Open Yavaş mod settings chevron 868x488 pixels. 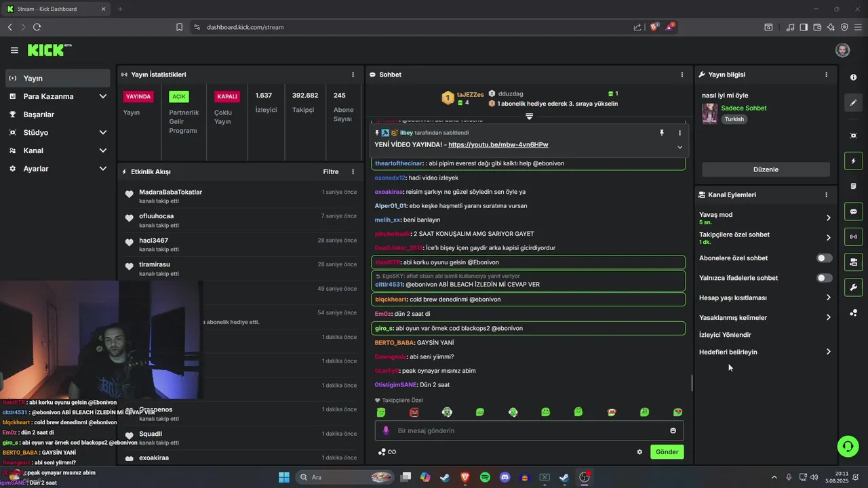click(x=828, y=218)
